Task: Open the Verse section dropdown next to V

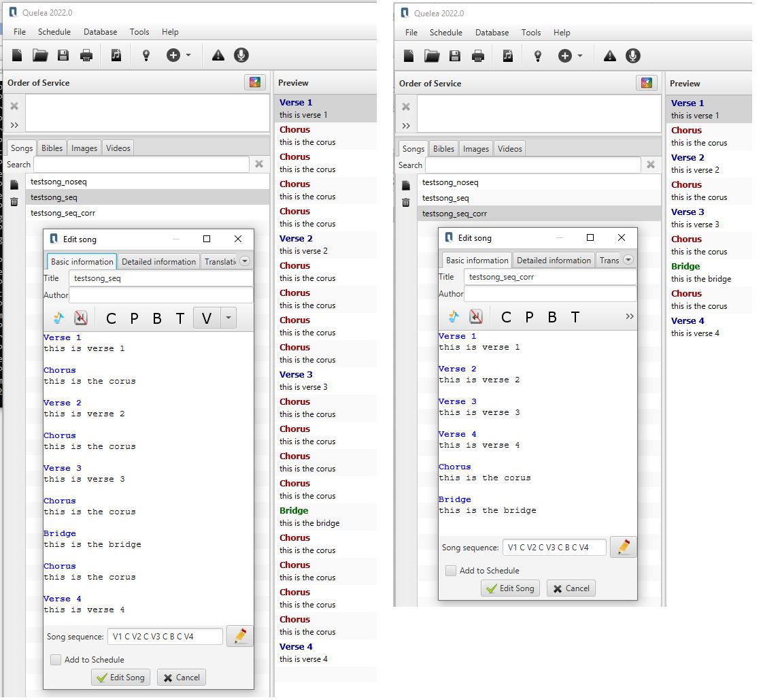Action: pyautogui.click(x=227, y=318)
